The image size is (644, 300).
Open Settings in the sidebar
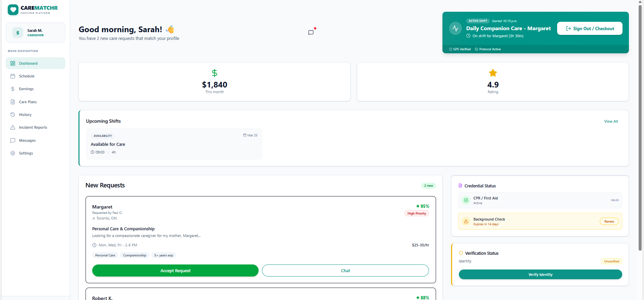[x=36, y=153]
